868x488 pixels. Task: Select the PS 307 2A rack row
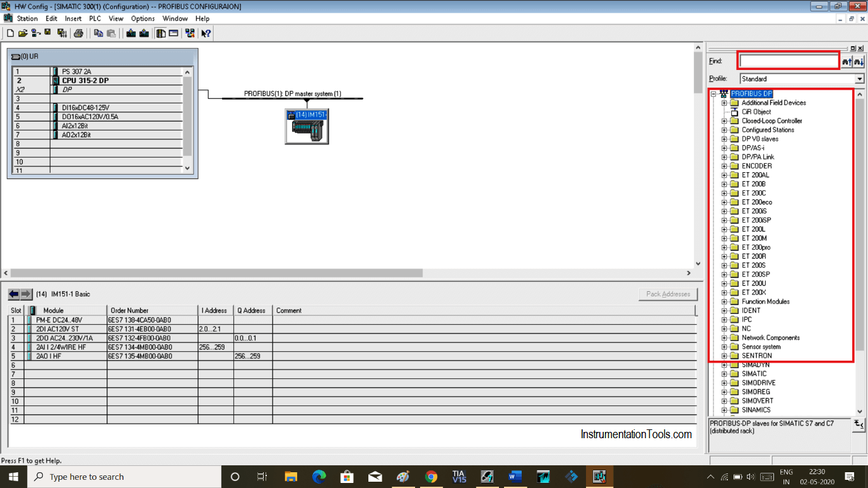[x=97, y=72]
